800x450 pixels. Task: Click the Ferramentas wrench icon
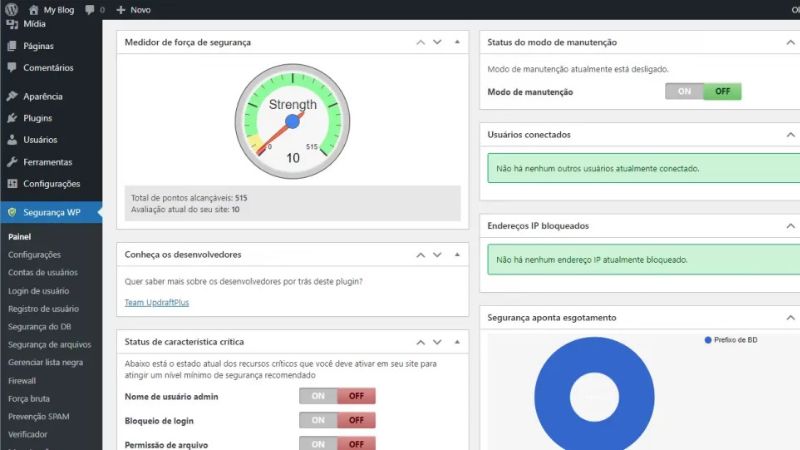point(11,162)
